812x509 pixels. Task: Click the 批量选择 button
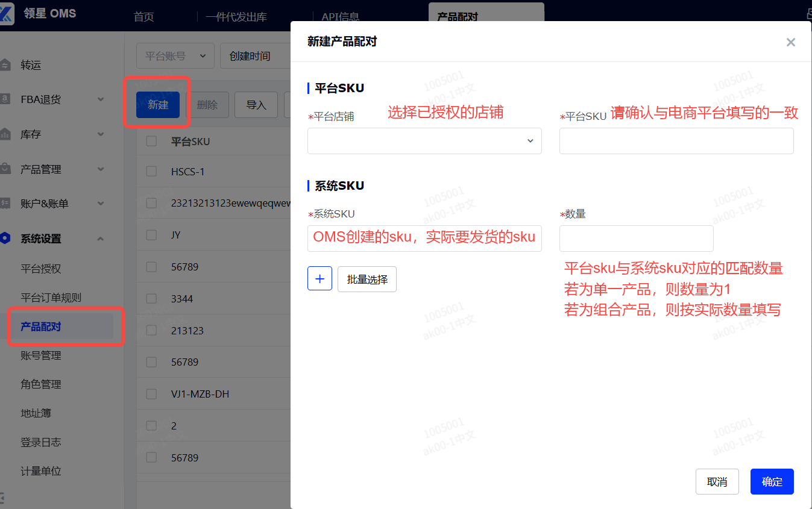[367, 279]
